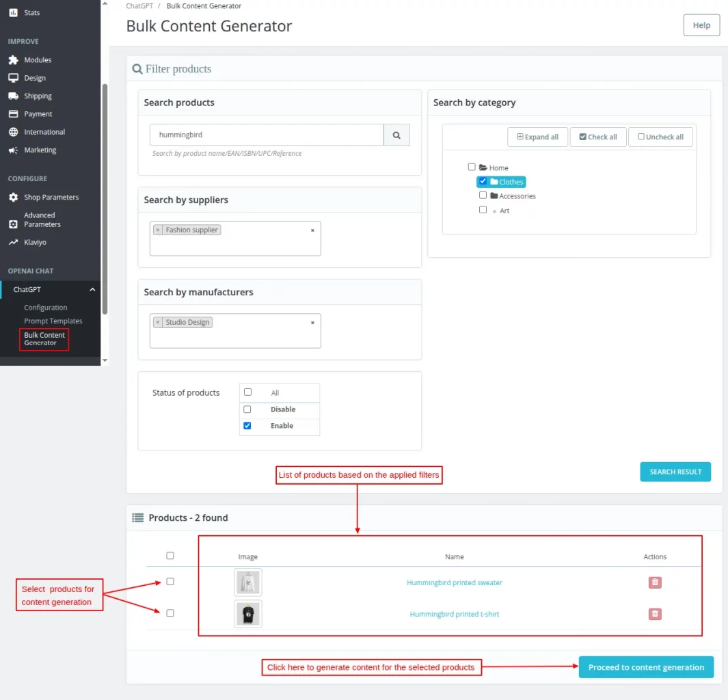Viewport: 728px width, 700px height.
Task: Click the Shipping truck icon
Action: pos(14,96)
